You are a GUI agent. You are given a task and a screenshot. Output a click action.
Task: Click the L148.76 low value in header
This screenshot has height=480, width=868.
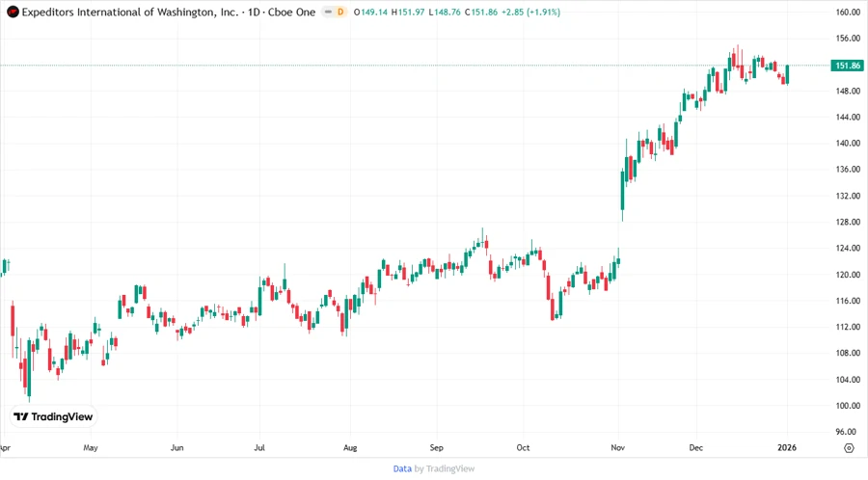pos(445,12)
